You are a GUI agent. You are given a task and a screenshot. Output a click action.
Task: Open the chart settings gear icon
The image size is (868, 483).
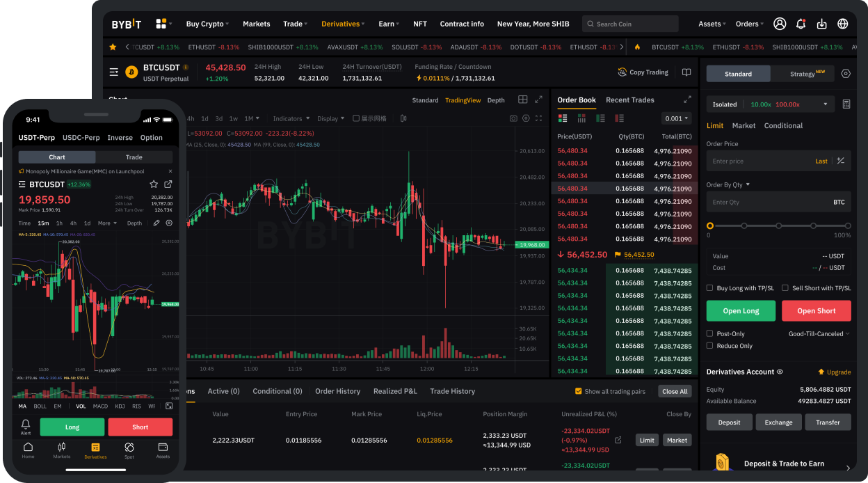[x=526, y=118]
